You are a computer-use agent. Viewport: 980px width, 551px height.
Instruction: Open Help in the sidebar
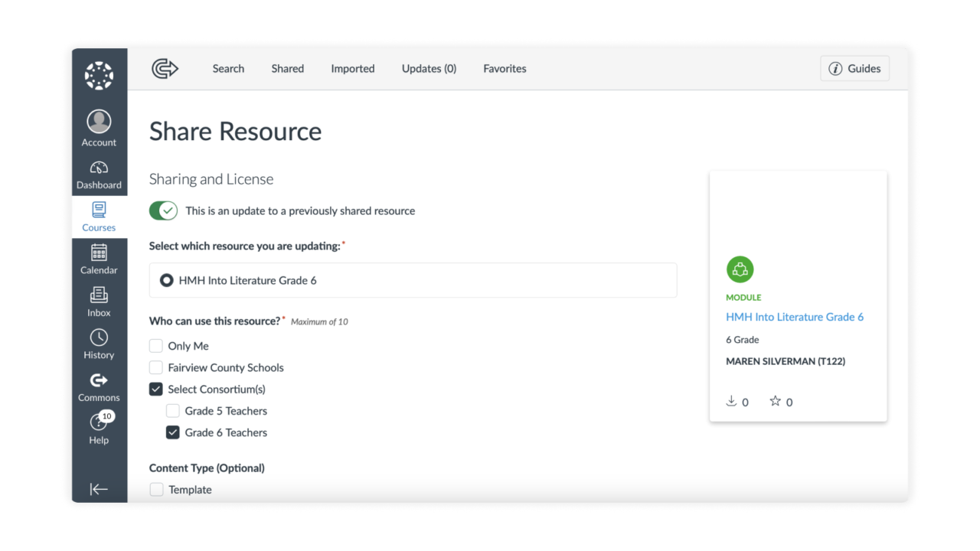(x=99, y=429)
